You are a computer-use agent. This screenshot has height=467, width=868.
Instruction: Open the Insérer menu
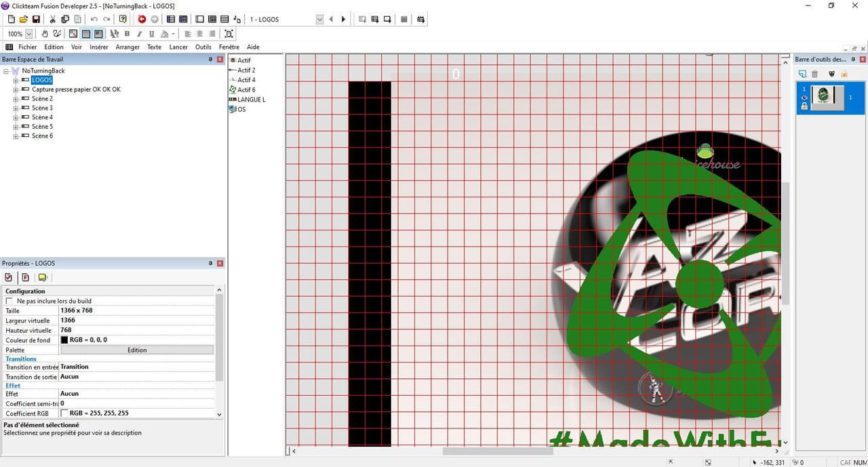point(99,47)
